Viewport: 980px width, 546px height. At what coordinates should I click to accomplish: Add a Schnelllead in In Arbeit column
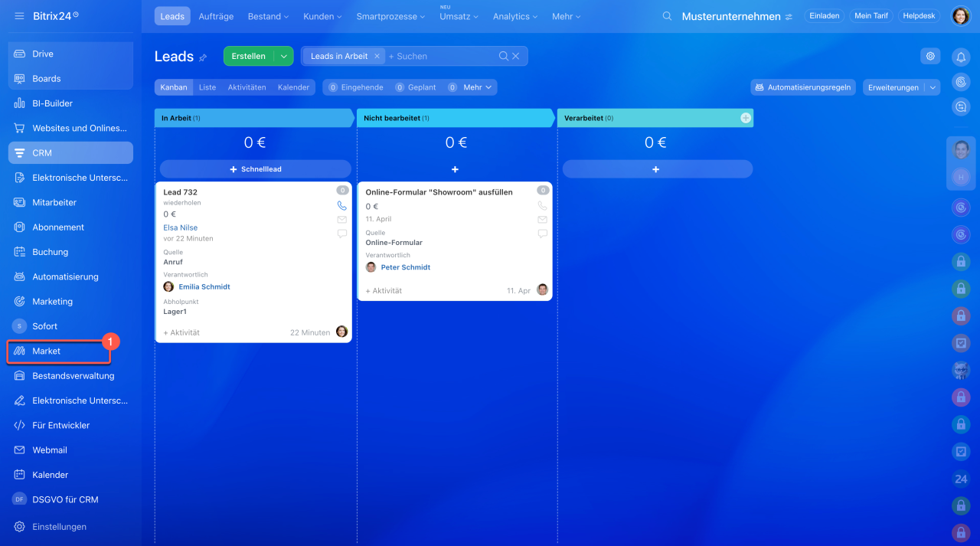256,168
